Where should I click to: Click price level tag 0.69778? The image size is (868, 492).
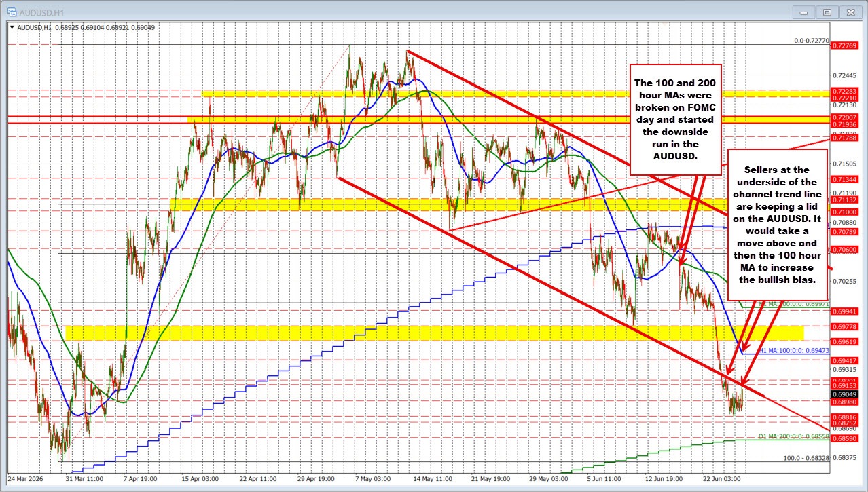[844, 326]
